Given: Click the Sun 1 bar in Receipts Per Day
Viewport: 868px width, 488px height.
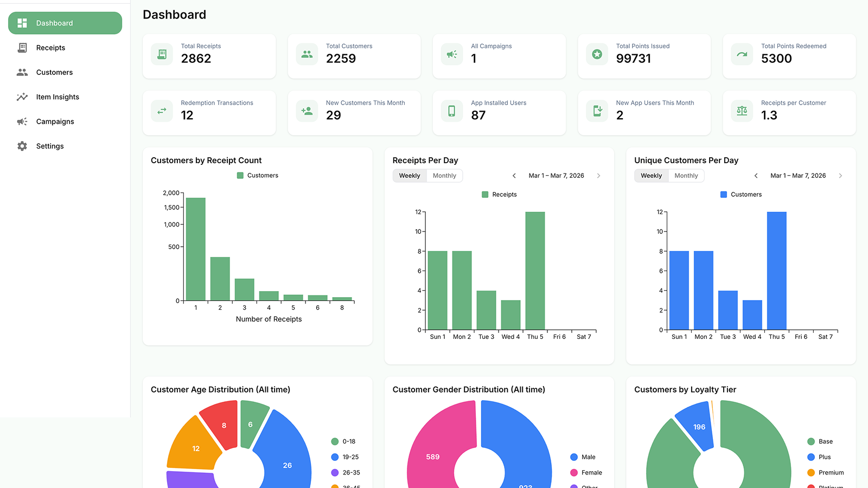Looking at the screenshot, I should pyautogui.click(x=437, y=291).
